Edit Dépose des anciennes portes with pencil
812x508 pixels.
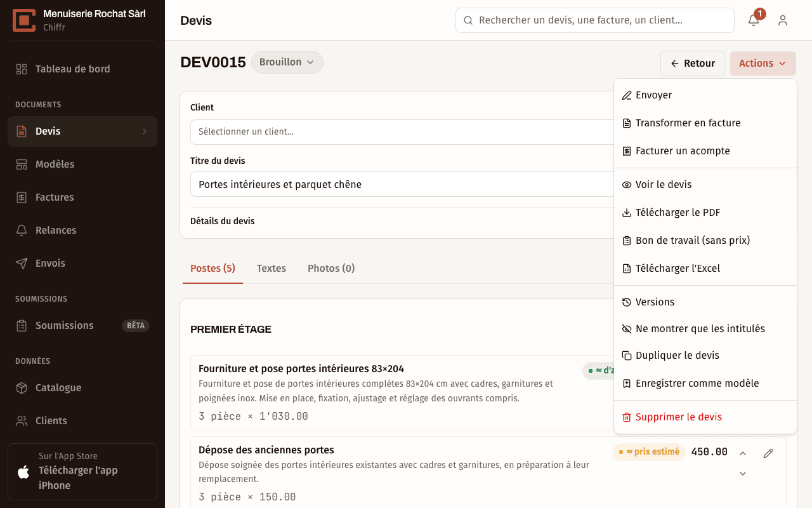coord(768,453)
